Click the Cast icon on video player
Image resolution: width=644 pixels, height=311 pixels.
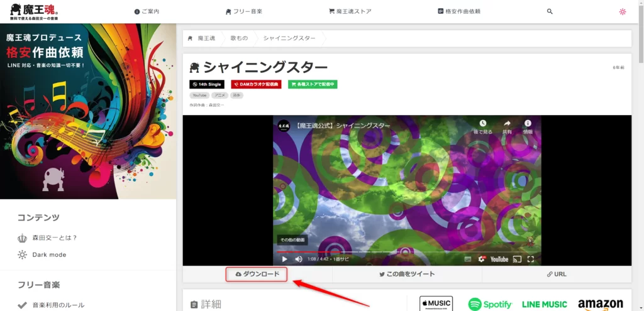coord(518,259)
